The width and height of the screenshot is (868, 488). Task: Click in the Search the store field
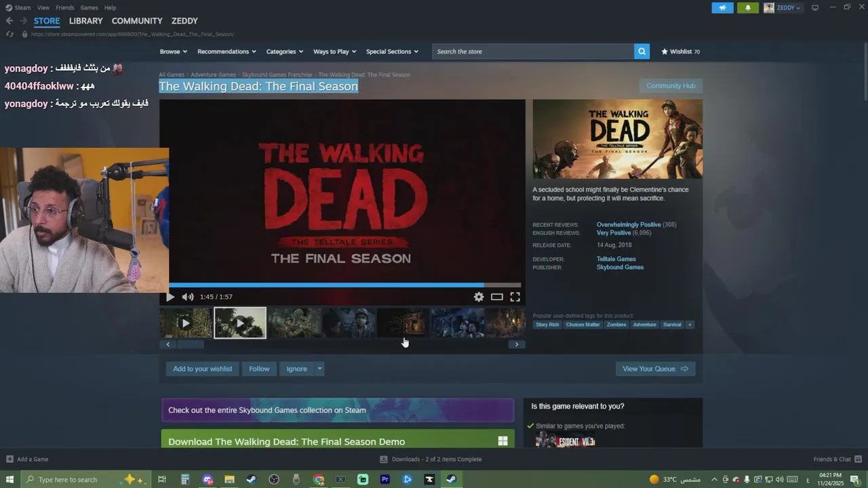coord(533,52)
